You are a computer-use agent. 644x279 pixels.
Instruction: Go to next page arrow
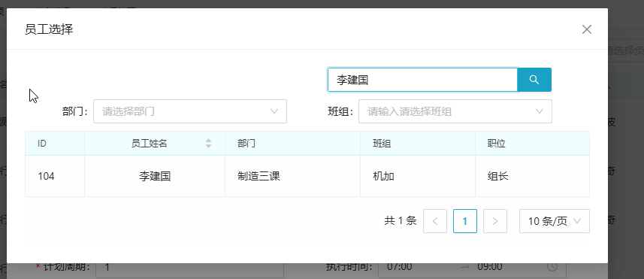[495, 221]
